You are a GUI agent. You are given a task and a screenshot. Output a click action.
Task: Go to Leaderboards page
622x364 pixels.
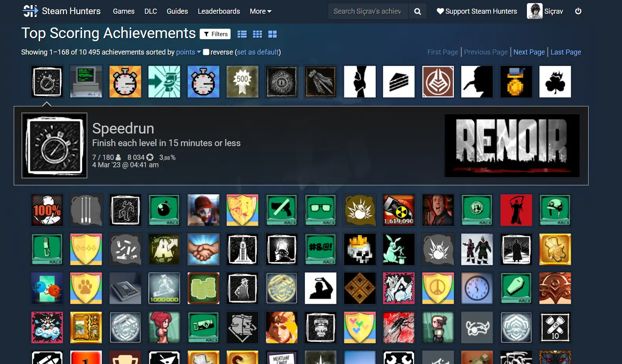coord(219,11)
